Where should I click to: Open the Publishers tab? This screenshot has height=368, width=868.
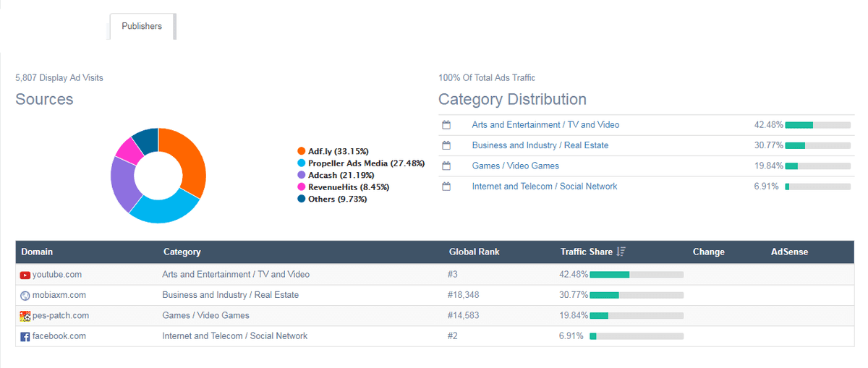[x=142, y=27]
